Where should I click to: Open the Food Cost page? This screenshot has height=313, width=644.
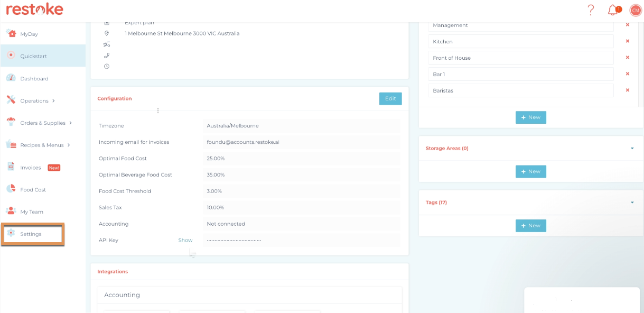[x=33, y=190]
